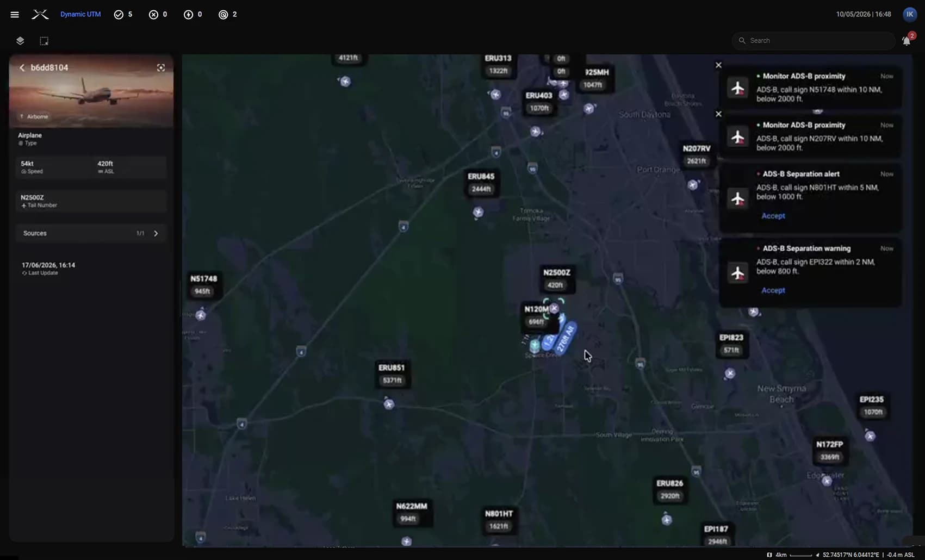
Task: Expand the Sources row chevron
Action: (156, 233)
